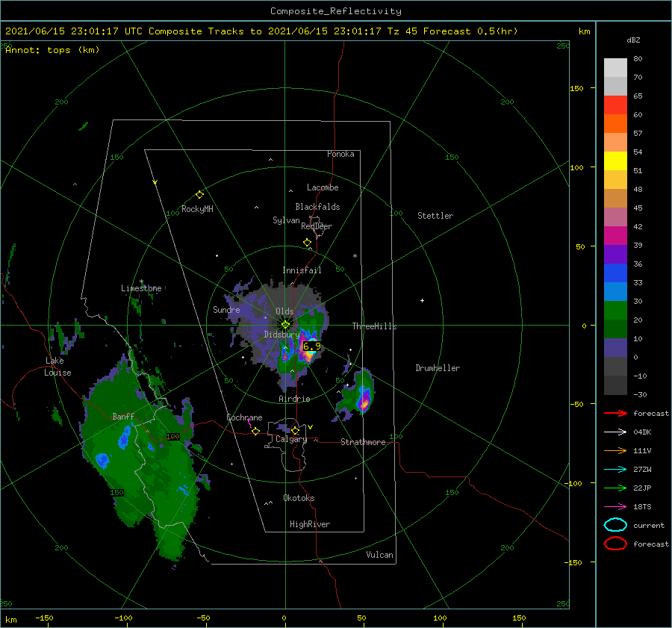This screenshot has width=672, height=628.
Task: Select the Vulcan label
Action: click(380, 555)
